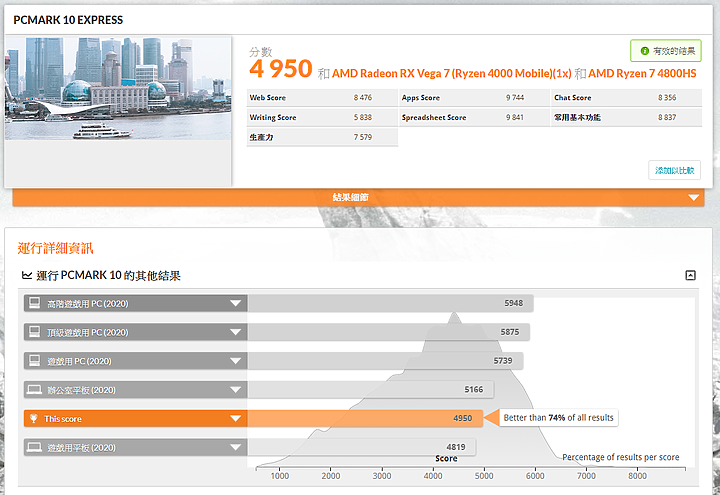Viewport: 720px width, 495px height.
Task: Click the 運行詳細資訊 heading
Action: pyautogui.click(x=56, y=248)
